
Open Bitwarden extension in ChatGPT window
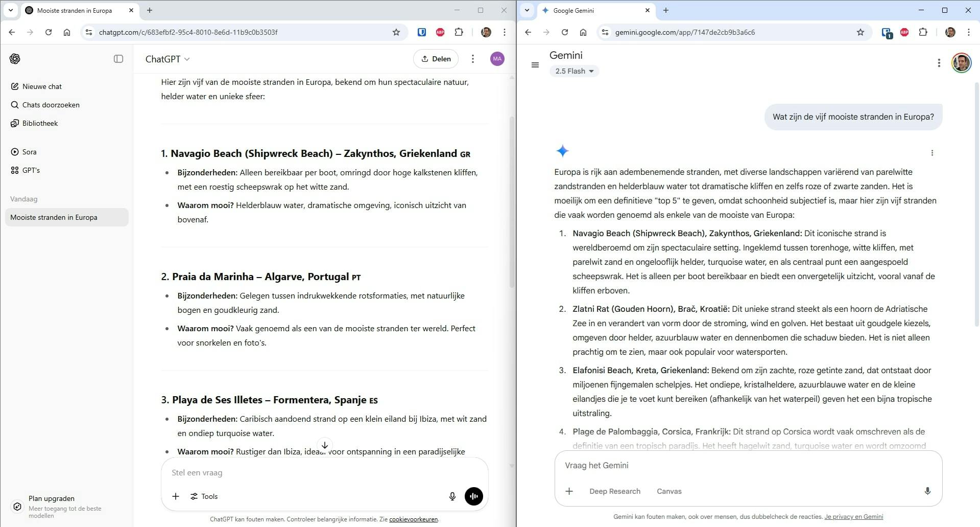pyautogui.click(x=422, y=32)
